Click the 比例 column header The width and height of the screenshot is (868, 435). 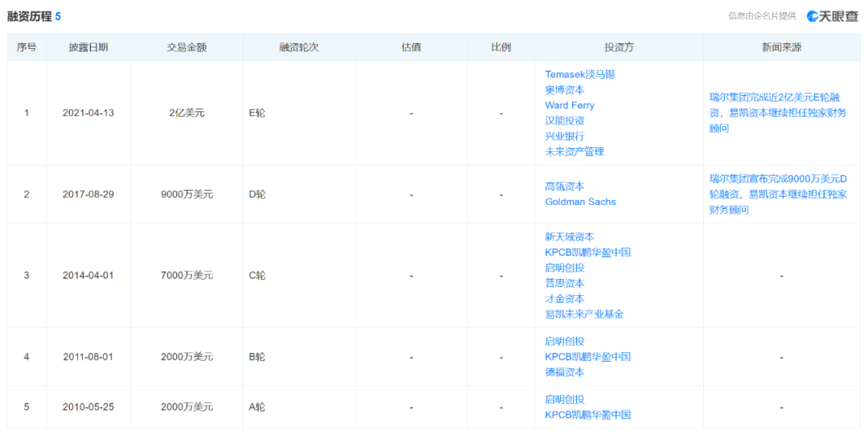[x=501, y=47]
